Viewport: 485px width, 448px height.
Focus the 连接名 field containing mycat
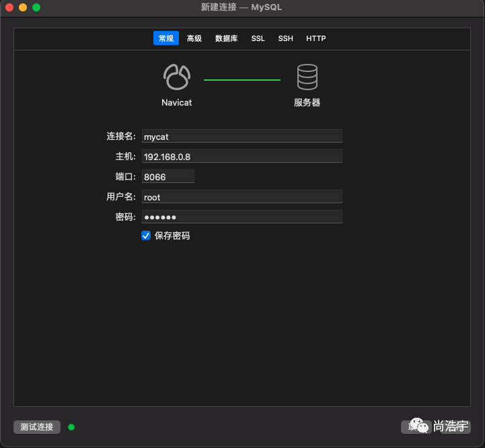[242, 136]
